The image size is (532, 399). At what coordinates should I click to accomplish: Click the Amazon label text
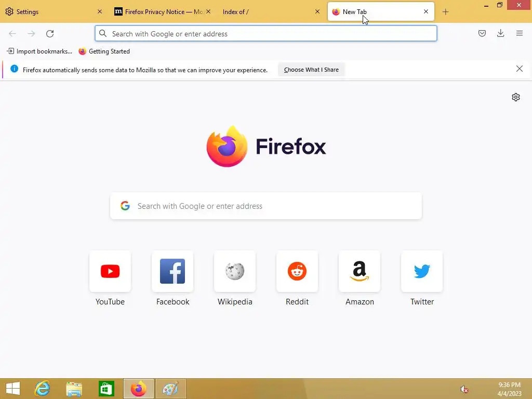coord(360,302)
